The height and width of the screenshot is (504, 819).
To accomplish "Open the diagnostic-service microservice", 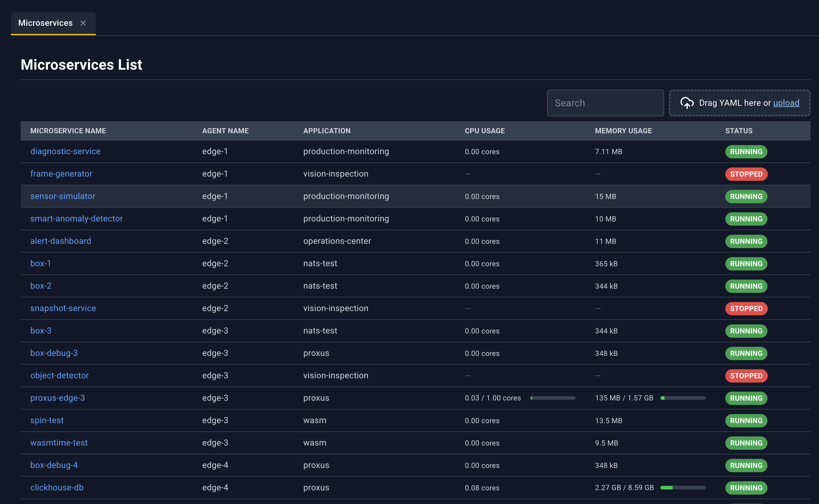I will coord(65,151).
